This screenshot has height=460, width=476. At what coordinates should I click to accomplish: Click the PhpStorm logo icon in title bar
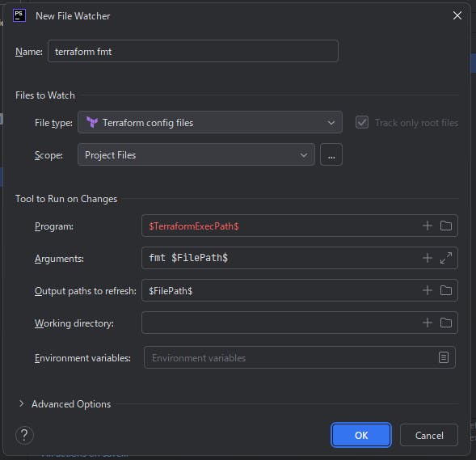click(x=19, y=15)
